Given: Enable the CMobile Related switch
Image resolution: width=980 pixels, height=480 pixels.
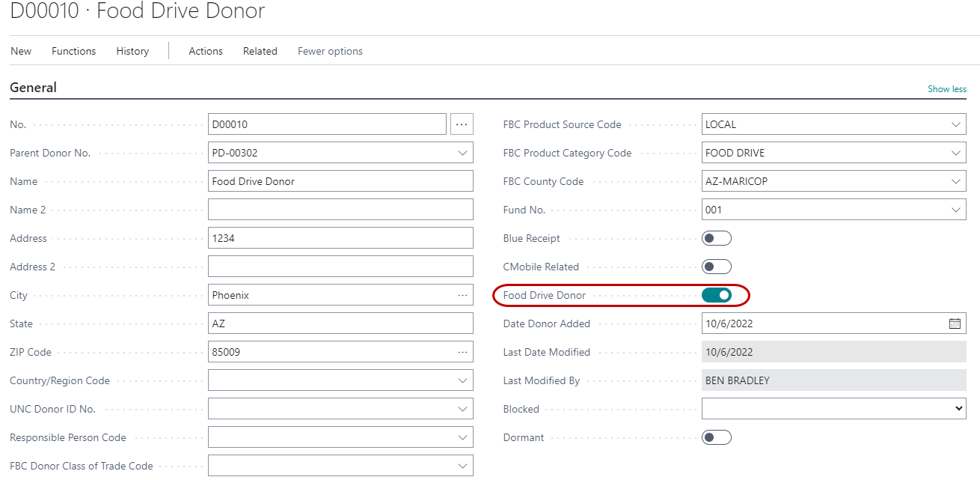Looking at the screenshot, I should pyautogui.click(x=716, y=267).
